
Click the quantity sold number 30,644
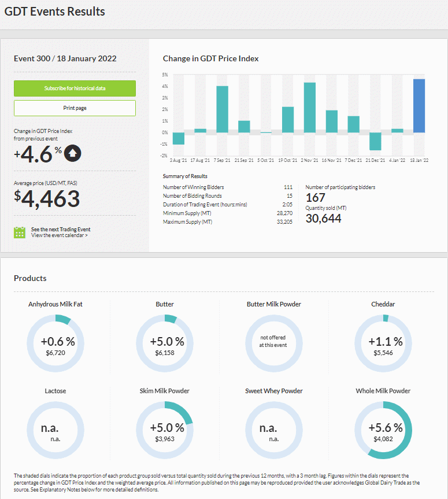(323, 219)
